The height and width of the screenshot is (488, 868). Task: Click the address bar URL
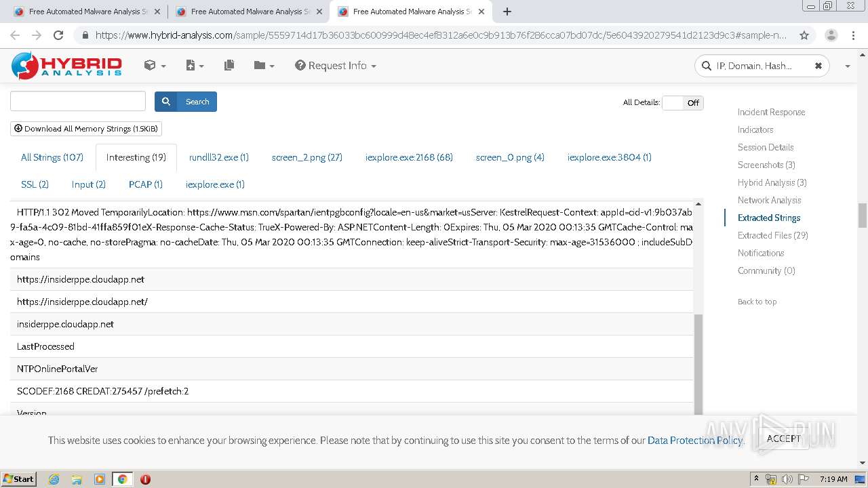pyautogui.click(x=441, y=35)
